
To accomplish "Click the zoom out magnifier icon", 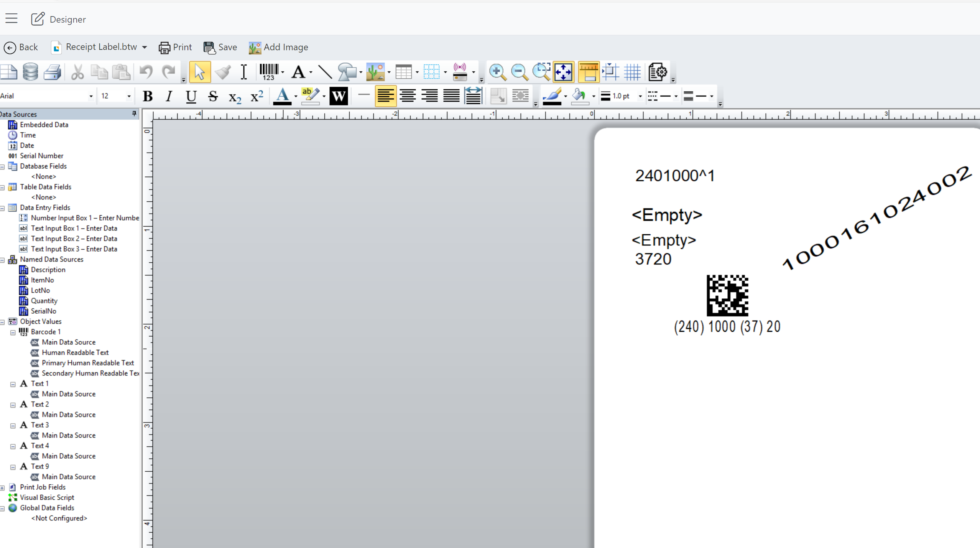I will (519, 72).
